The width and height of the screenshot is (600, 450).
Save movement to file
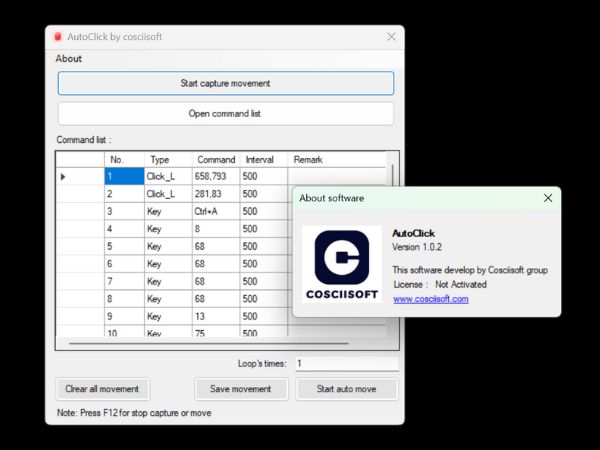tap(240, 388)
